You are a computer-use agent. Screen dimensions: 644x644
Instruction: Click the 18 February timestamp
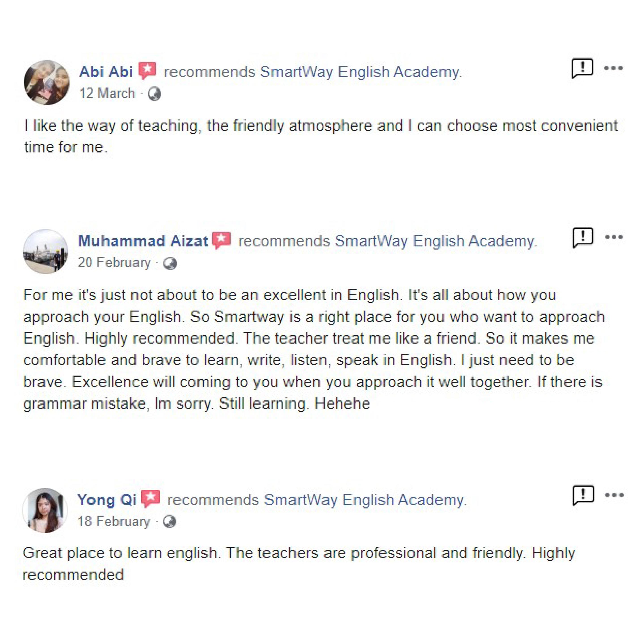(x=114, y=521)
